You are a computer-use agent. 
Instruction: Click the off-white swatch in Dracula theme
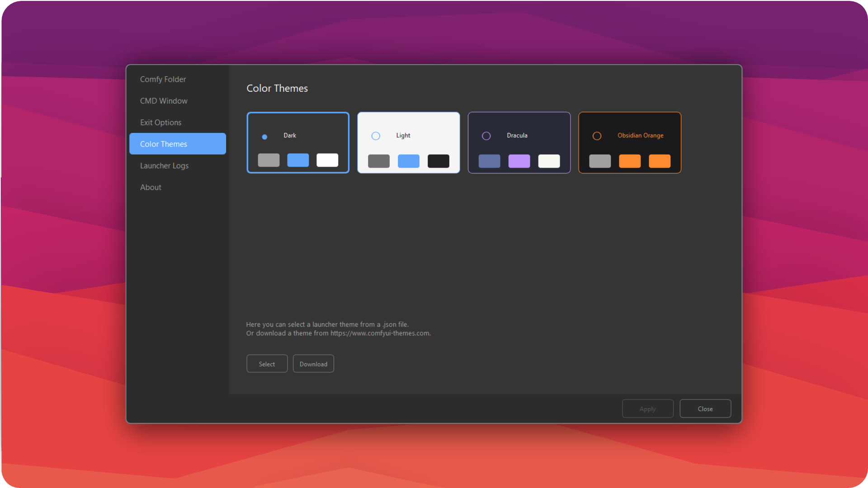549,161
